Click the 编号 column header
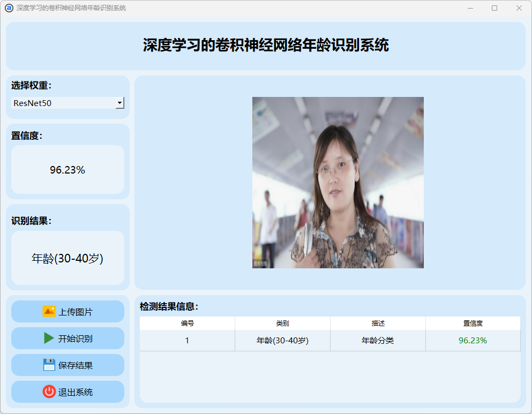 [187, 323]
